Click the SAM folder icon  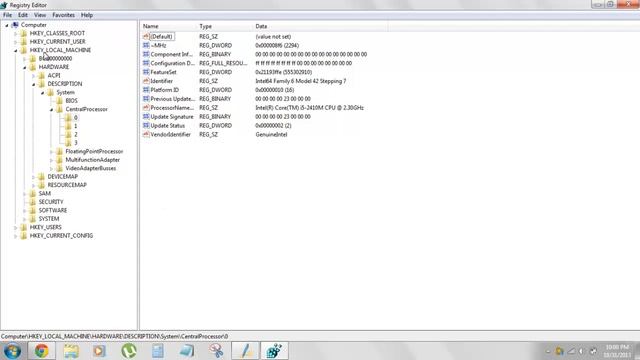click(x=32, y=193)
